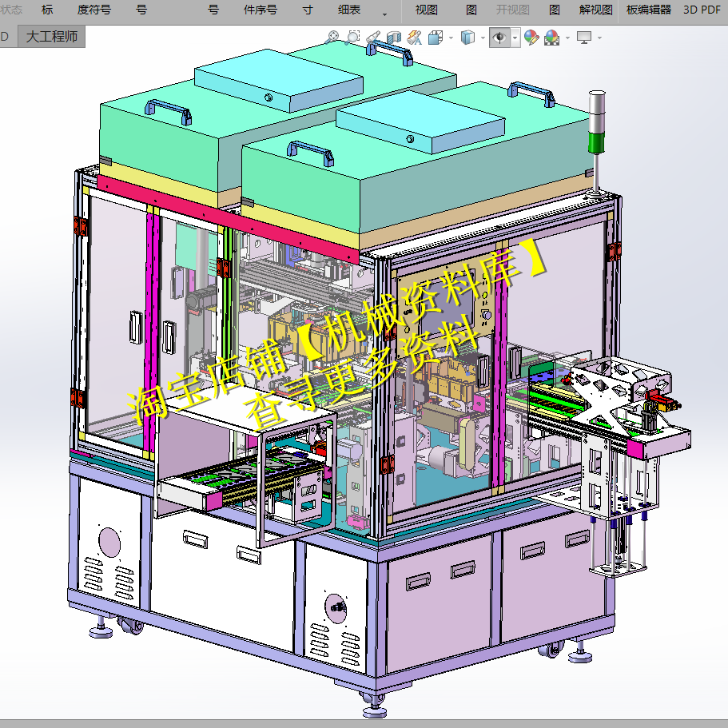Switch to the 大工程师 tab

[x=51, y=36]
